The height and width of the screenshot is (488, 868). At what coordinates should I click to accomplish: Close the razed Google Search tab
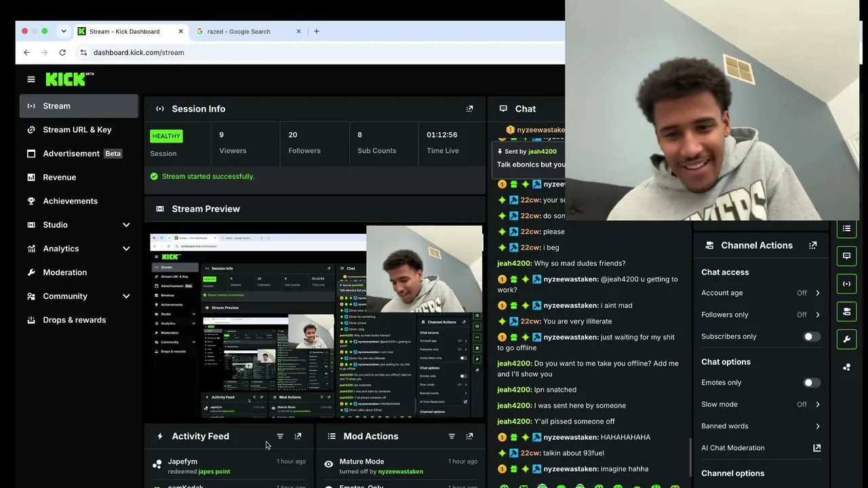(298, 31)
